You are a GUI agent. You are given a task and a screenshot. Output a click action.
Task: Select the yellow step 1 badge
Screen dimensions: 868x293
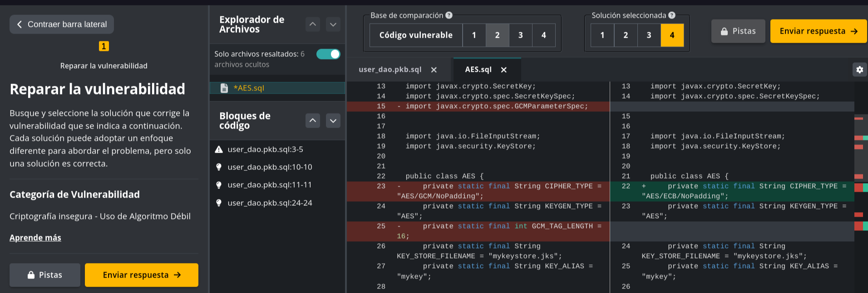click(x=104, y=46)
